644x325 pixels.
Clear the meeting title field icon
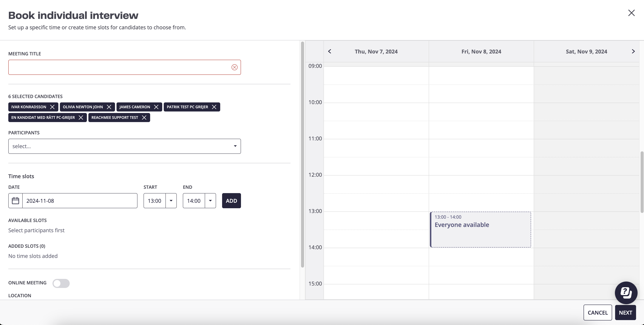pyautogui.click(x=234, y=67)
